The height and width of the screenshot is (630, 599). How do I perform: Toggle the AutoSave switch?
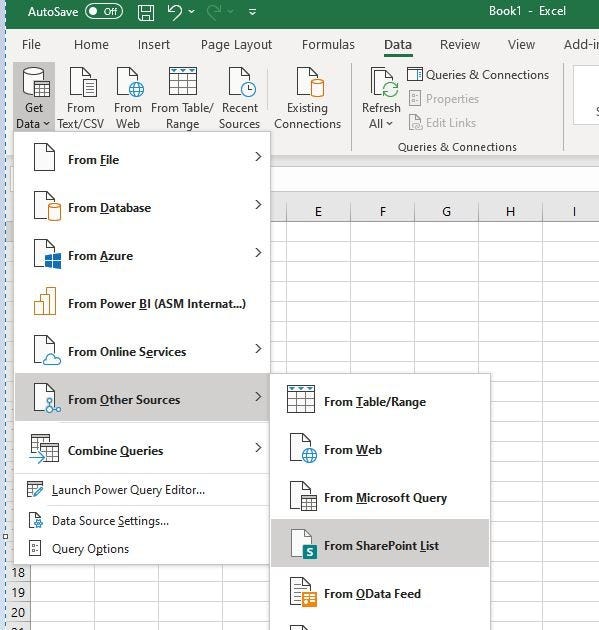(104, 11)
